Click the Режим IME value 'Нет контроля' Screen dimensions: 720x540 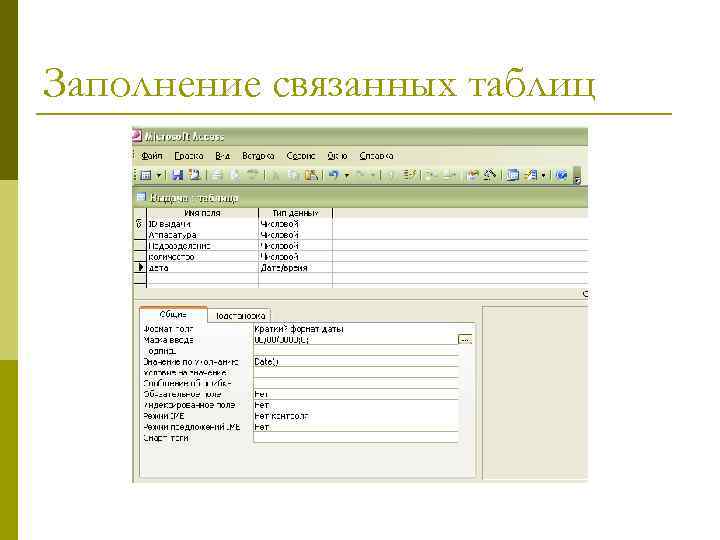point(356,416)
